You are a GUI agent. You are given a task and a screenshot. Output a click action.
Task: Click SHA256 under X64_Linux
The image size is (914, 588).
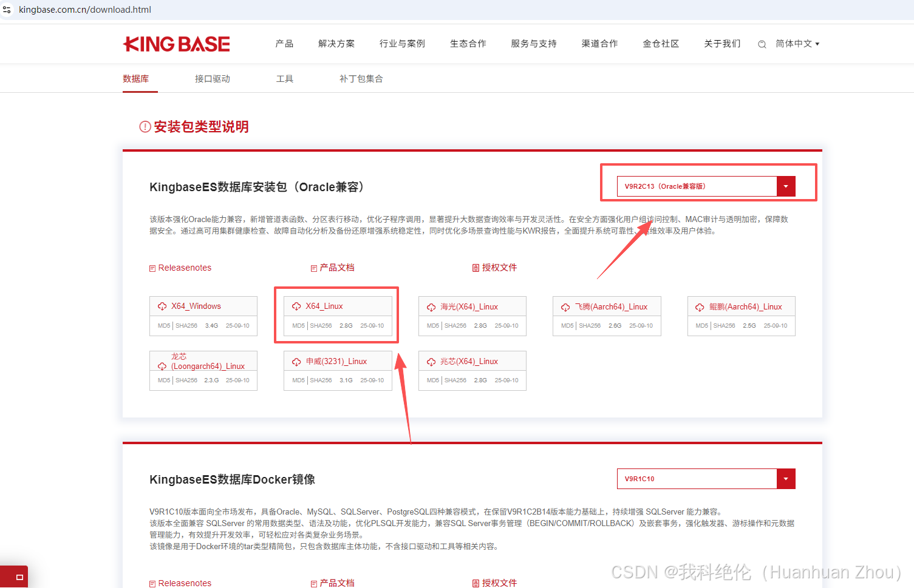point(321,326)
